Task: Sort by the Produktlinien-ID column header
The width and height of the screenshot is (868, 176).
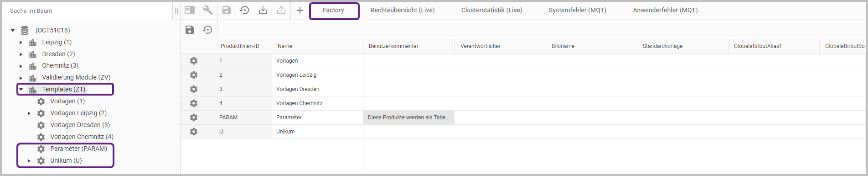Action: tap(240, 46)
